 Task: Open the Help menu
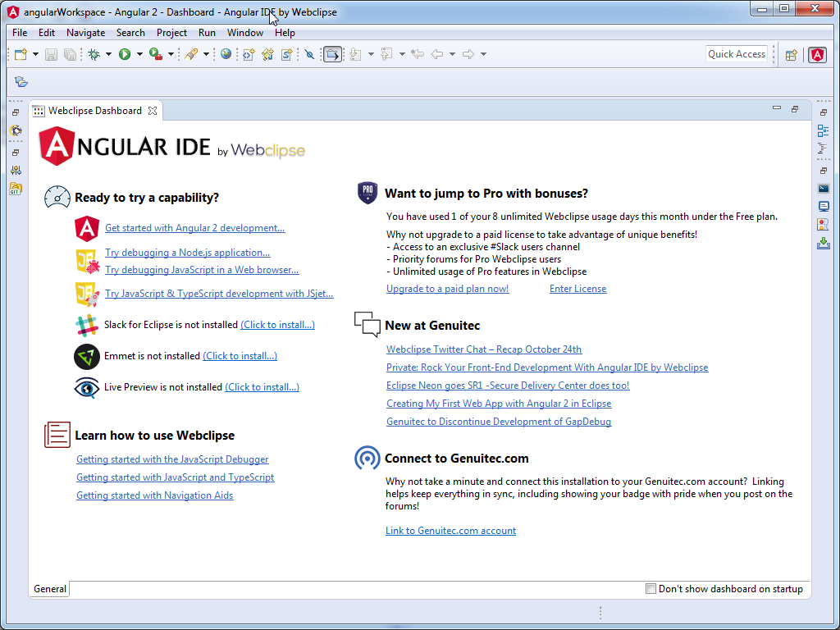(x=285, y=33)
